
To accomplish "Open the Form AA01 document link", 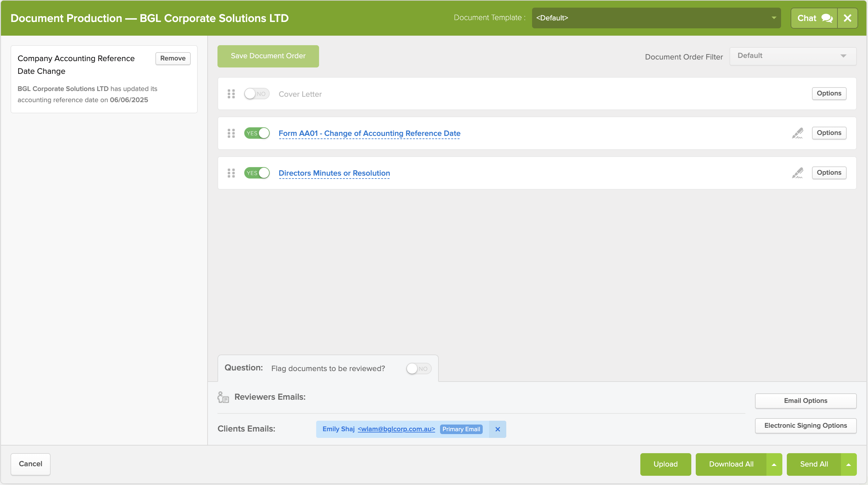I will [x=369, y=133].
